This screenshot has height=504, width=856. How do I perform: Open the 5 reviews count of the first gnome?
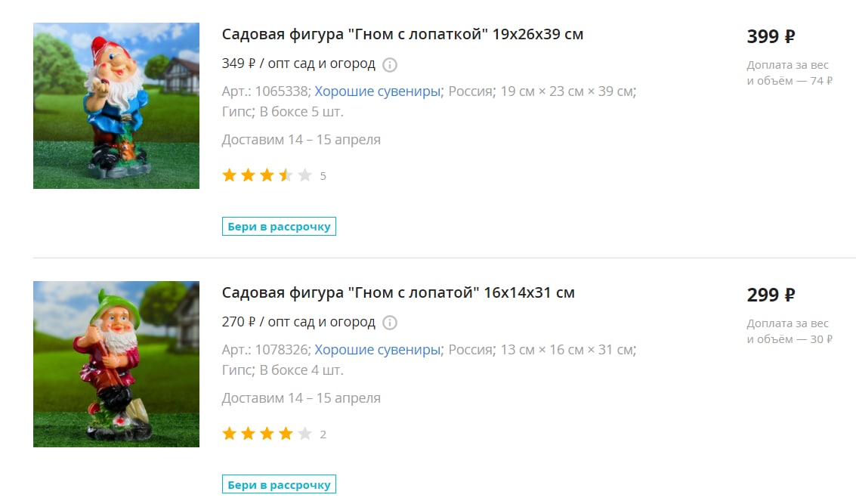click(323, 176)
